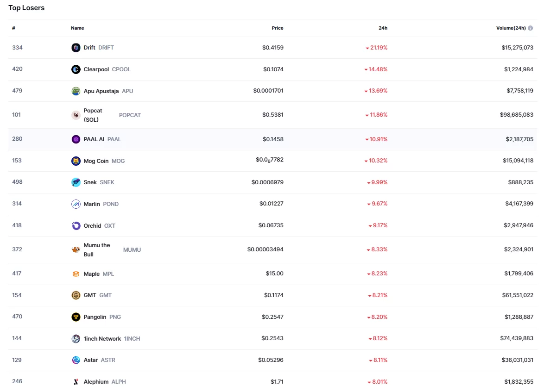Click the Snek coin logo icon
This screenshot has height=392, width=550.
click(76, 182)
